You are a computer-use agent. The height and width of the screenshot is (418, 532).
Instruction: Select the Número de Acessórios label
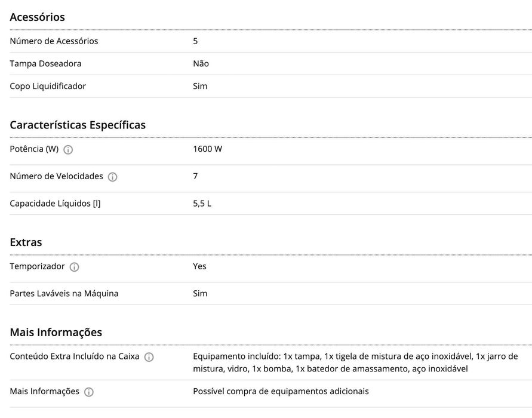click(x=54, y=41)
